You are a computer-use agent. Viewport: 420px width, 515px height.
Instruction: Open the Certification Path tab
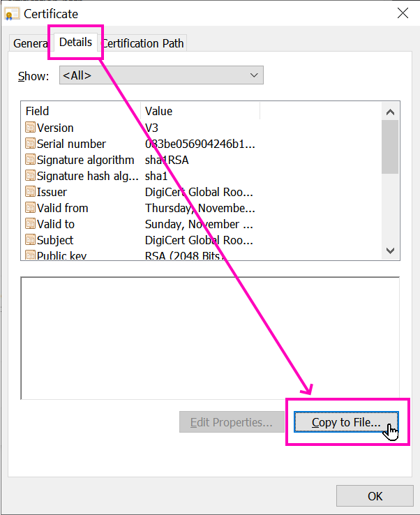(143, 43)
